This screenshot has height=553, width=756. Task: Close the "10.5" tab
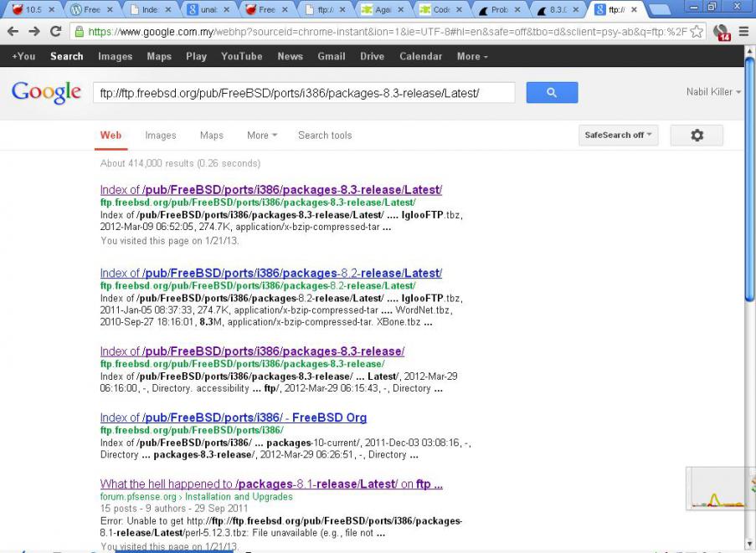52,10
